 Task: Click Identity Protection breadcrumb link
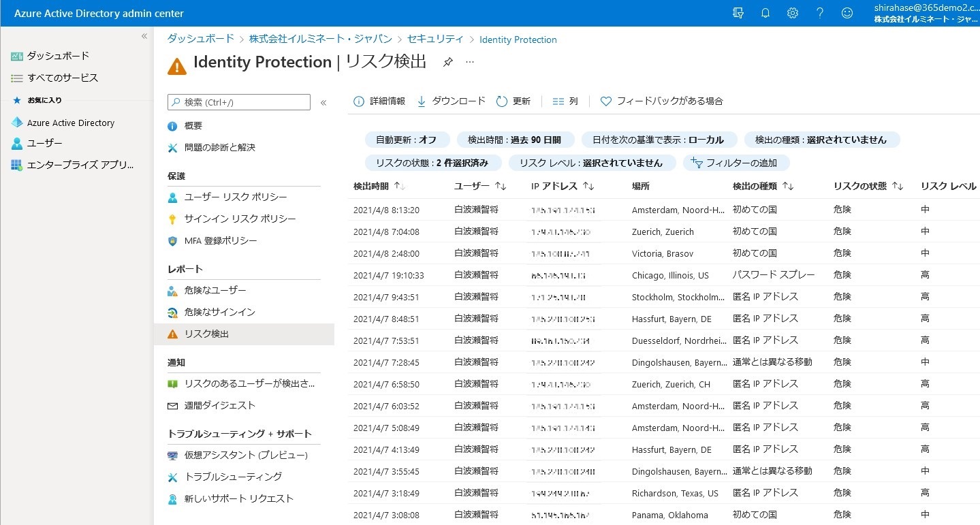[x=518, y=40]
